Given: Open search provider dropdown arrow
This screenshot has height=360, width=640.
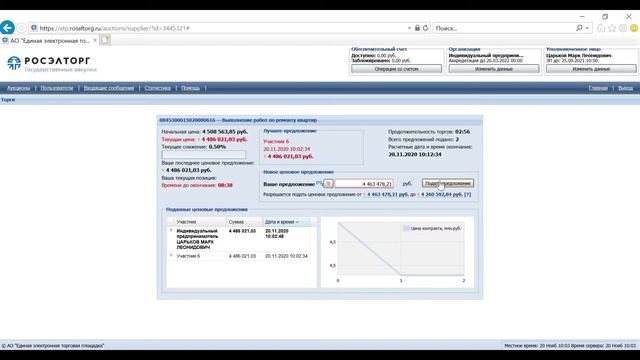Looking at the screenshot, I should coord(587,28).
